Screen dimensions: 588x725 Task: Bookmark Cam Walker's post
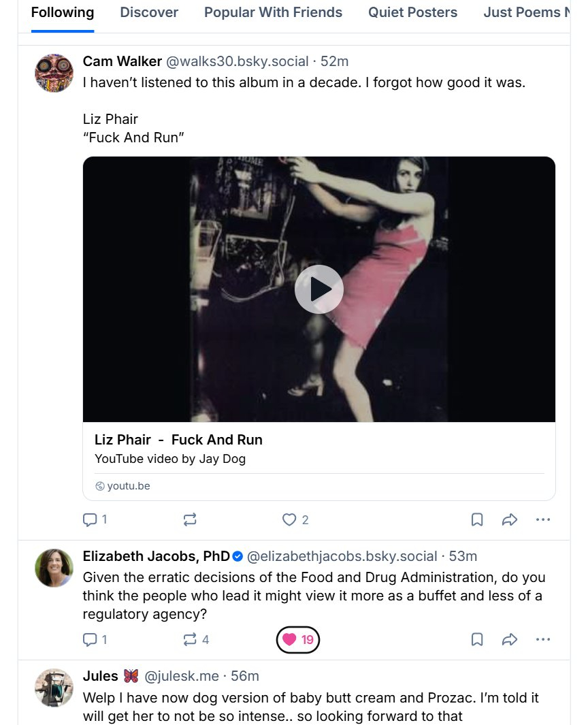tap(477, 520)
